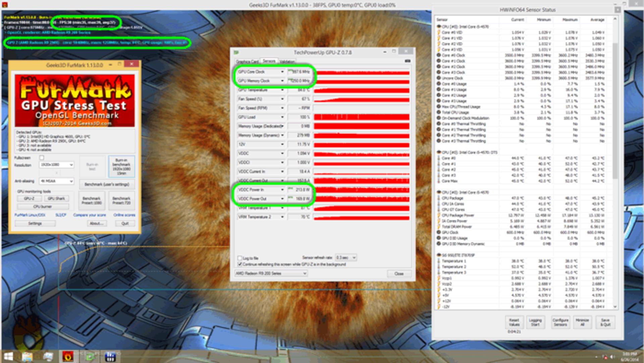Open the GPU Temperature sensor dropdown arrow
This screenshot has width=644, height=363.
(x=282, y=90)
